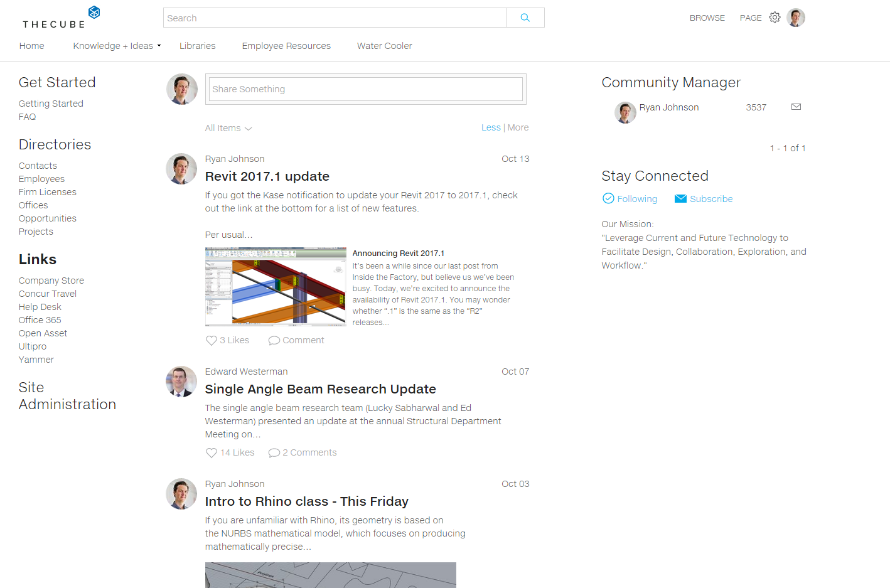Viewport: 890px width, 588px height.
Task: View the 2 Comments on beam post
Action: tap(303, 452)
